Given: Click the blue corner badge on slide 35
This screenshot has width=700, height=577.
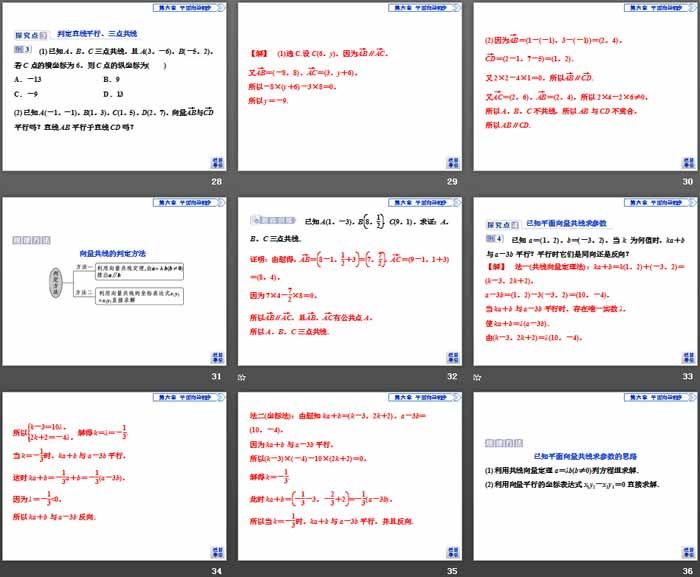Looking at the screenshot, I should [453, 552].
